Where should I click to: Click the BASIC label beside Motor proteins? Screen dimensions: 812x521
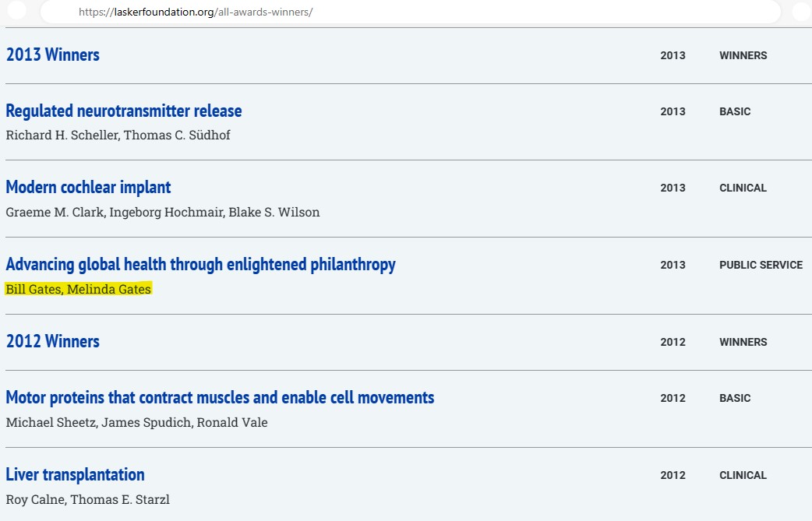(x=735, y=399)
